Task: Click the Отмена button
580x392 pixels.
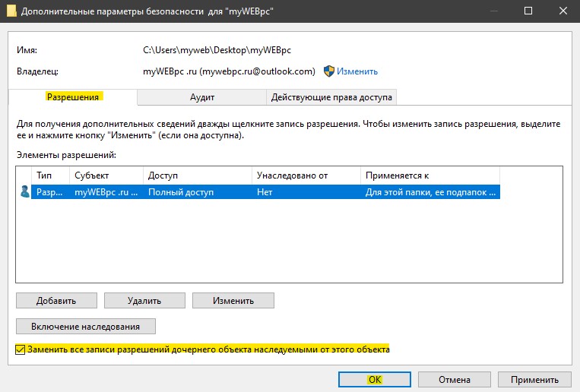Action: pyautogui.click(x=455, y=380)
